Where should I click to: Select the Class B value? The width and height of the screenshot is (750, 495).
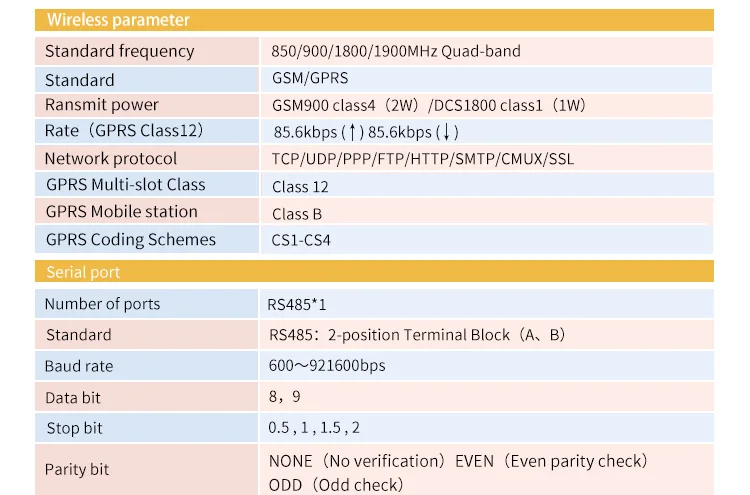297,214
